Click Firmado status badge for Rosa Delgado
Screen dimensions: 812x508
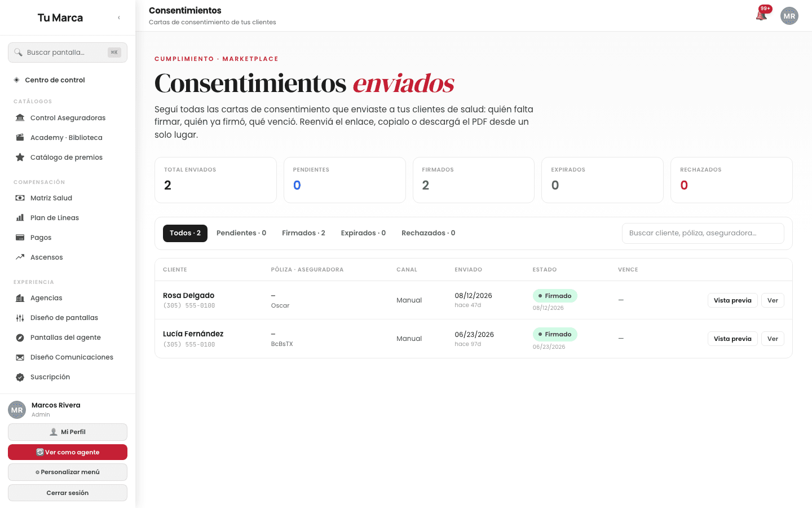pyautogui.click(x=555, y=296)
